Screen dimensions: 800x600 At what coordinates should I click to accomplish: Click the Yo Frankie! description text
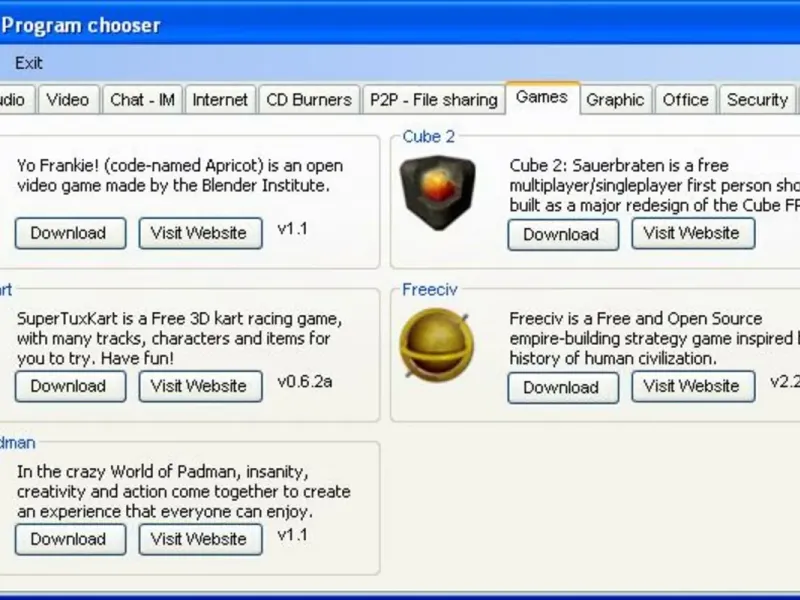point(180,176)
